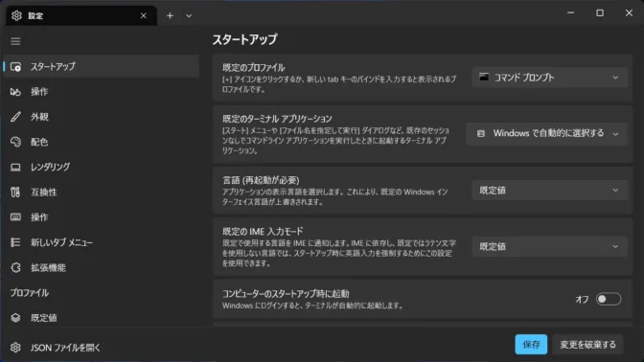Image resolution: width=644 pixels, height=362 pixels.
Task: Click the スタートアップ sidebar icon
Action: click(x=15, y=66)
